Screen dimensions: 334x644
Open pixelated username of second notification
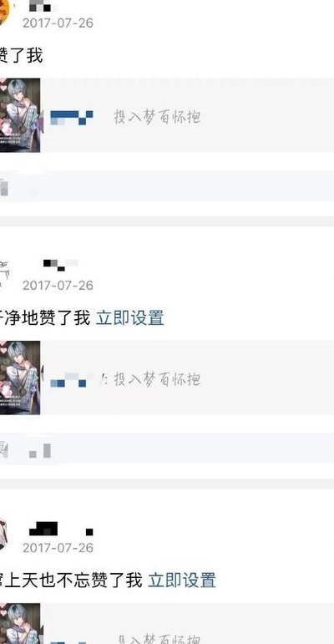coord(61,265)
